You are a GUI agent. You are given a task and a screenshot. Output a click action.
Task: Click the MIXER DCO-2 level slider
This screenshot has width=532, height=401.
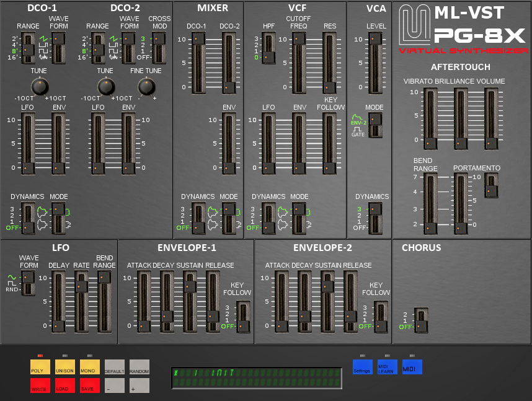point(229,63)
